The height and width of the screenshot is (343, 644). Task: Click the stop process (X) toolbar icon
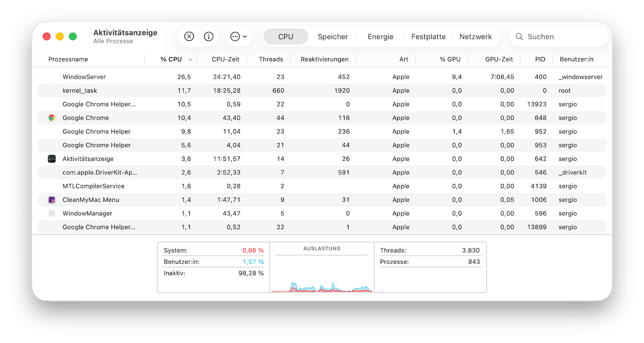tap(189, 37)
